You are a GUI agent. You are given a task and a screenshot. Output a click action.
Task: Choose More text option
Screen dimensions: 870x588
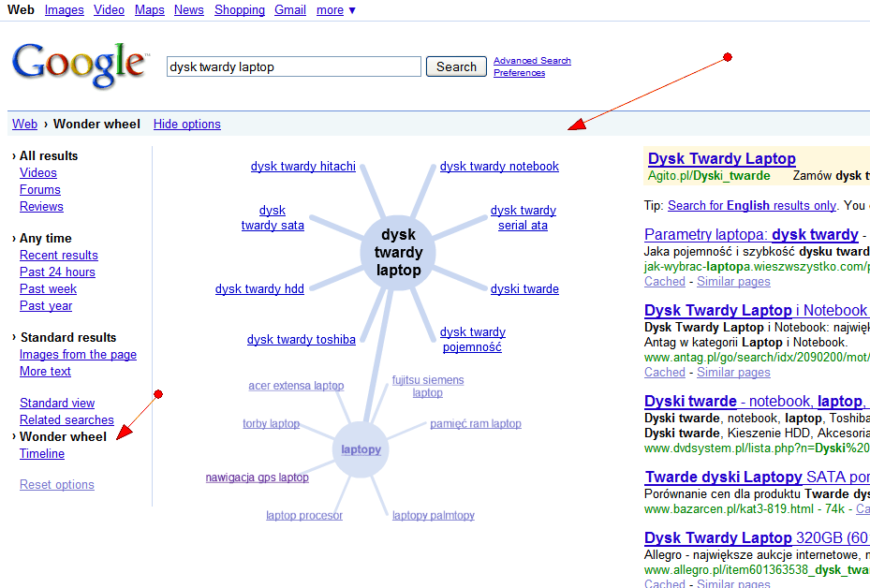[46, 371]
